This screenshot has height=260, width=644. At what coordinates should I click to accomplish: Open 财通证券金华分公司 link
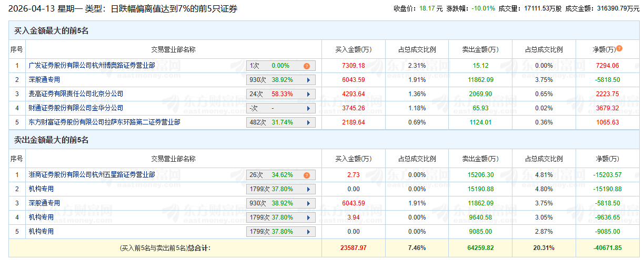coord(76,108)
